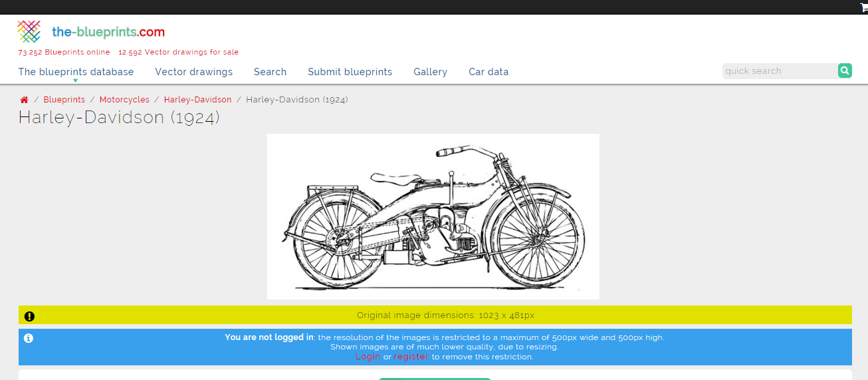This screenshot has width=868, height=380.
Task: Click the the-blueprints.com site title text
Action: (x=108, y=32)
